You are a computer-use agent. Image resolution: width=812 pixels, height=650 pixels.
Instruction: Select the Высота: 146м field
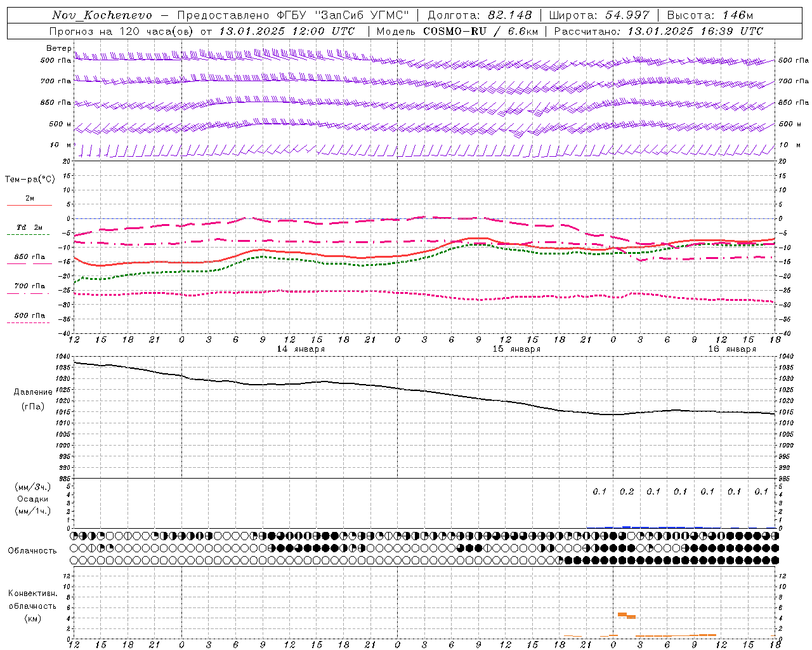pyautogui.click(x=710, y=15)
